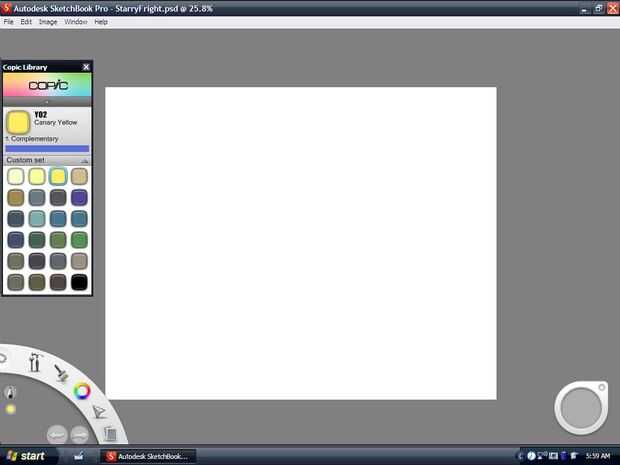Select the dark brown swatch near black
The height and width of the screenshot is (465, 620).
point(58,282)
